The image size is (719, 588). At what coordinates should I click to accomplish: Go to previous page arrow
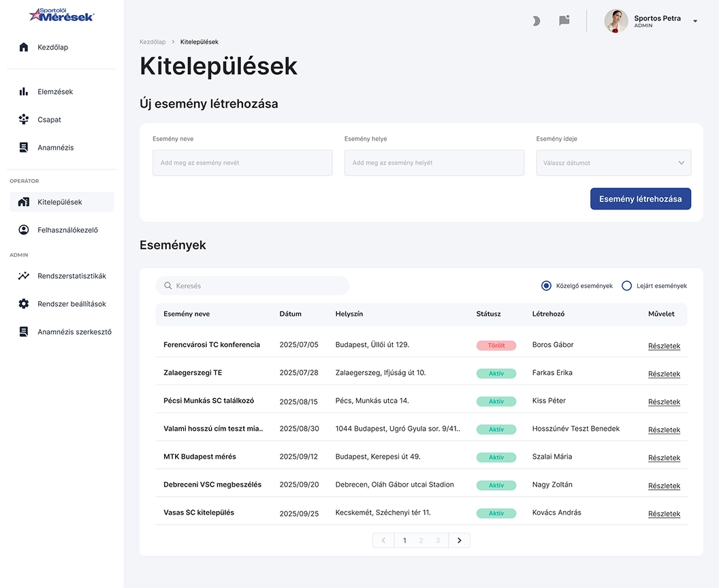click(383, 541)
